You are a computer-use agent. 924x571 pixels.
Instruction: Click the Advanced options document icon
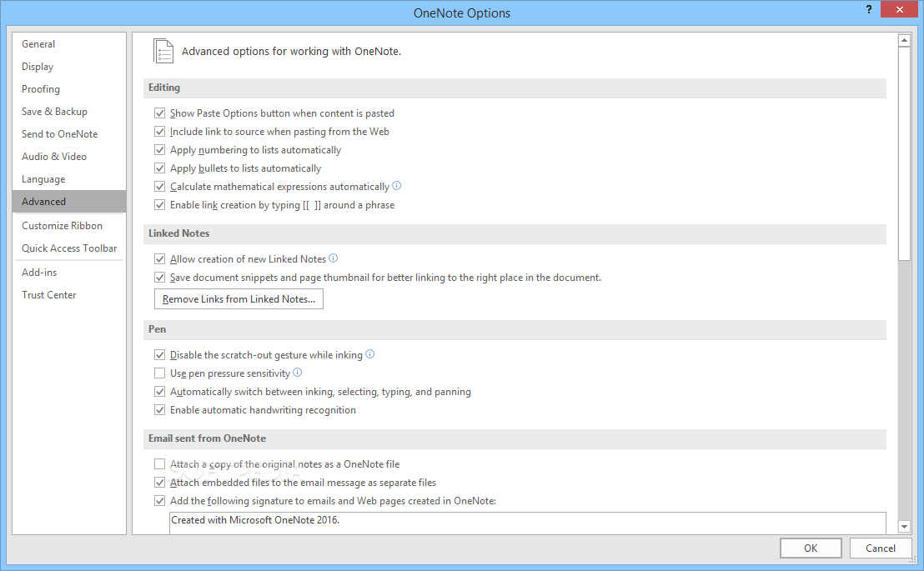point(163,52)
